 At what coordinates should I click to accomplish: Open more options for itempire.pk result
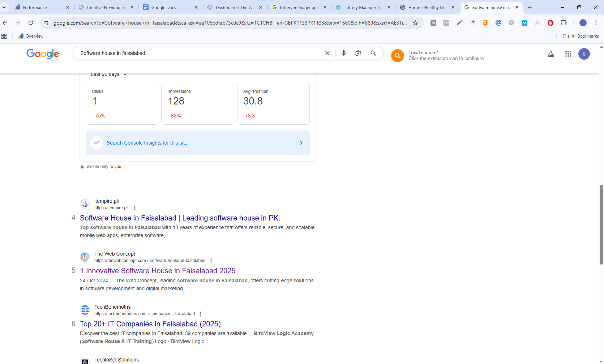coord(135,208)
